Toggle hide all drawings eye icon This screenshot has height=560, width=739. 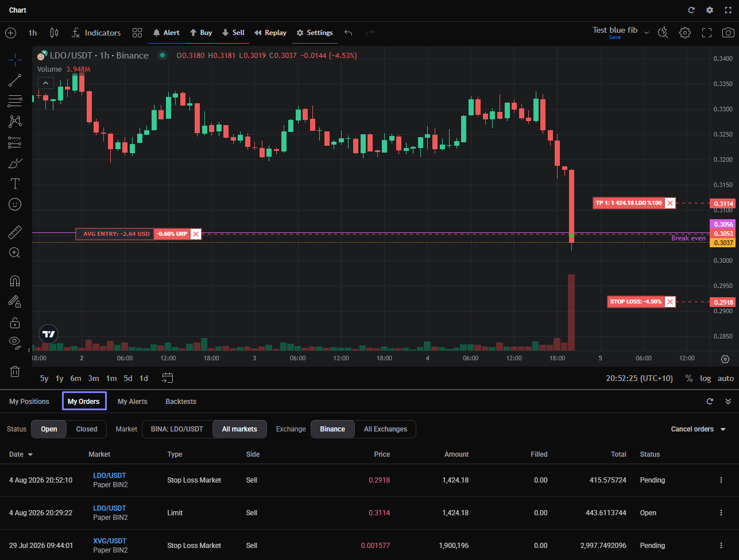[x=16, y=343]
